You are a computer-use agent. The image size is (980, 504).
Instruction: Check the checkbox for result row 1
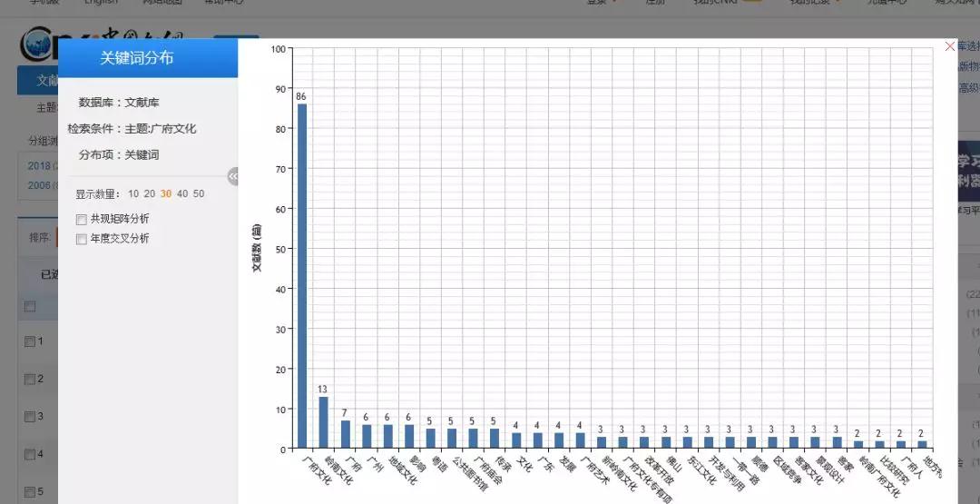click(30, 341)
